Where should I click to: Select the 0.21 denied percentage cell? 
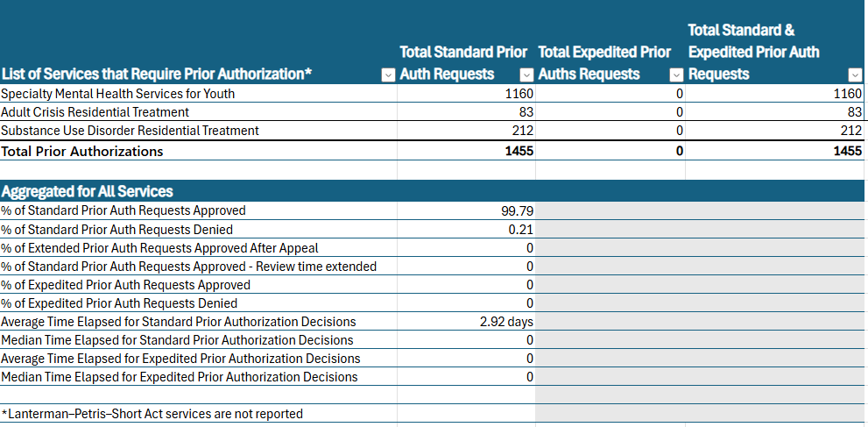(466, 230)
